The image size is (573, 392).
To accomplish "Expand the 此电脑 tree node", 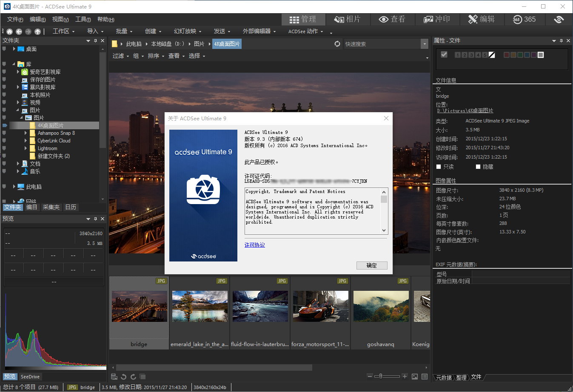I will pos(14,187).
